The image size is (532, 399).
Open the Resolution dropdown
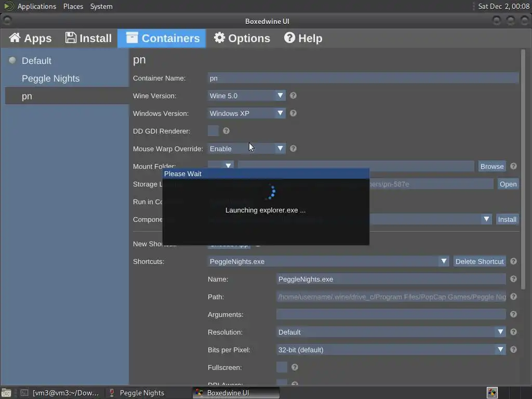[x=391, y=332]
